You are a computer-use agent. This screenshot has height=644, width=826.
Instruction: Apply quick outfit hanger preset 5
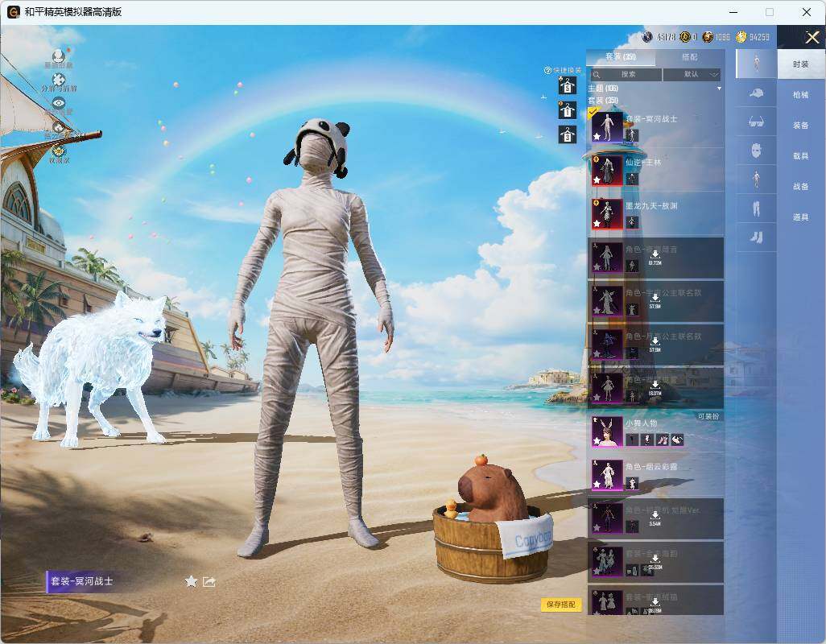point(567,85)
